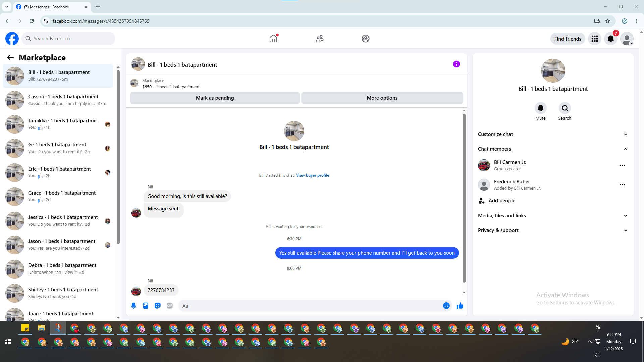This screenshot has height=362, width=644.
Task: Open emoji picker in message field
Action: pos(446,306)
